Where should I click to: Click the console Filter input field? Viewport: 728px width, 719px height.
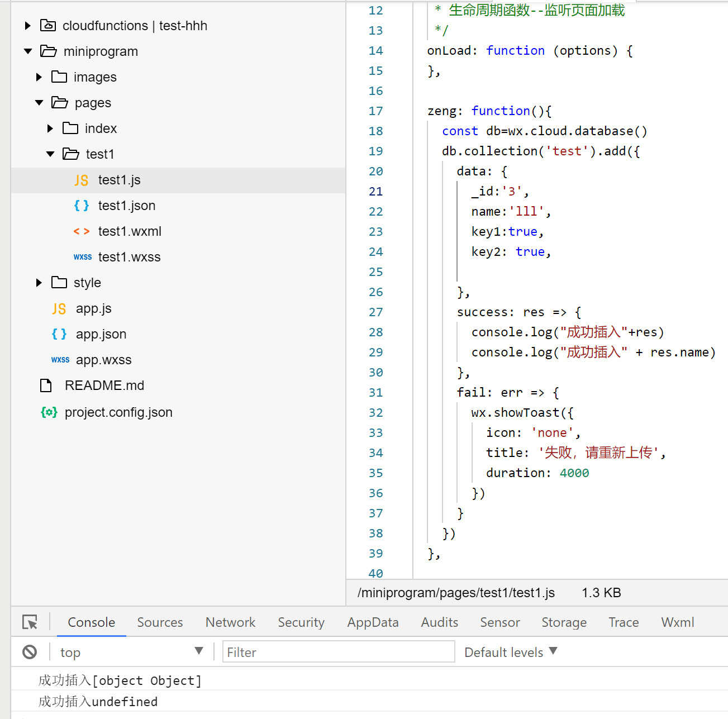tap(339, 652)
